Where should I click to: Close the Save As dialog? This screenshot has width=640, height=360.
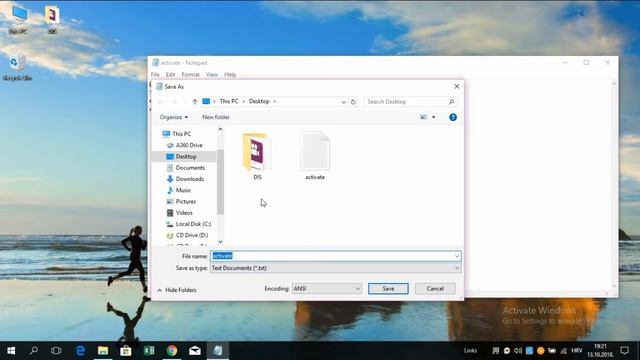(456, 87)
